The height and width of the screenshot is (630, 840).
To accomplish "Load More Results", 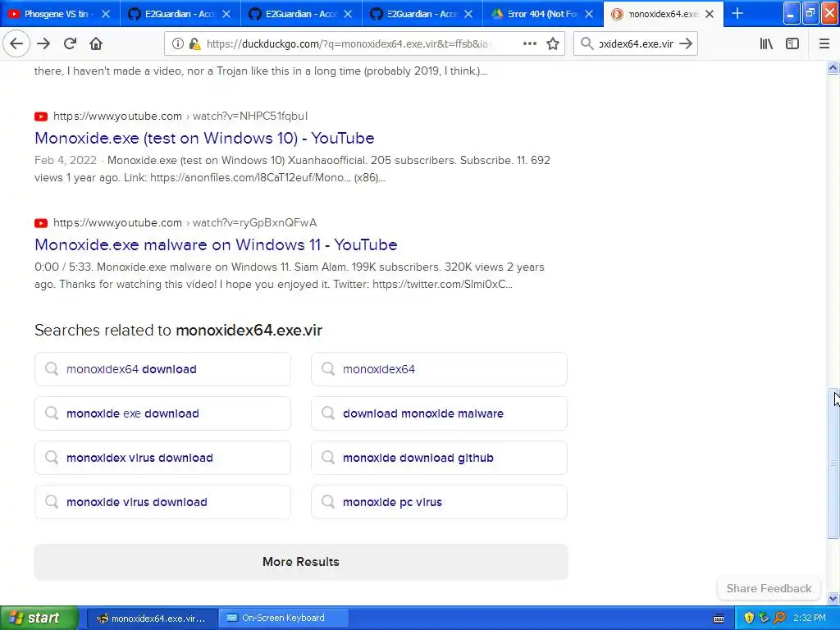I will [x=300, y=561].
